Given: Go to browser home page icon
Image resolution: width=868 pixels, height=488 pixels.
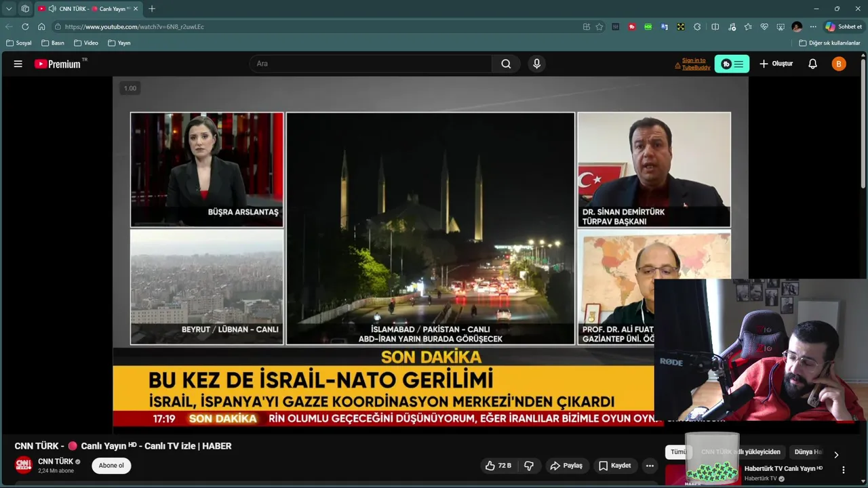Looking at the screenshot, I should (41, 26).
